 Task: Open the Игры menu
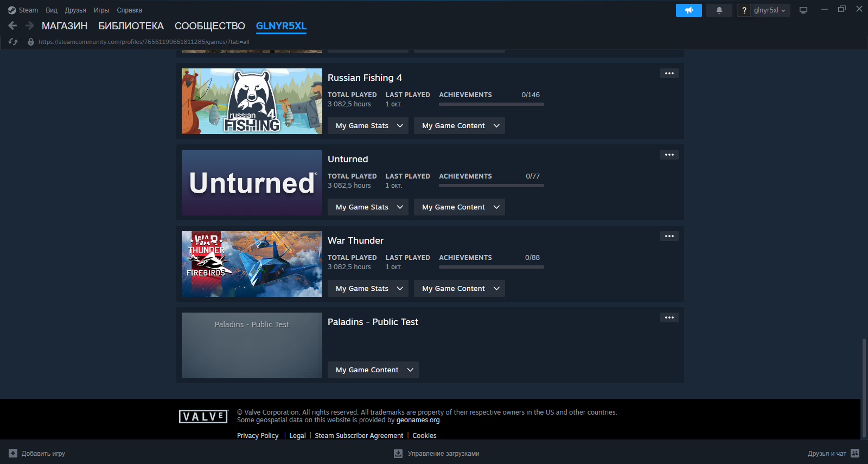101,10
